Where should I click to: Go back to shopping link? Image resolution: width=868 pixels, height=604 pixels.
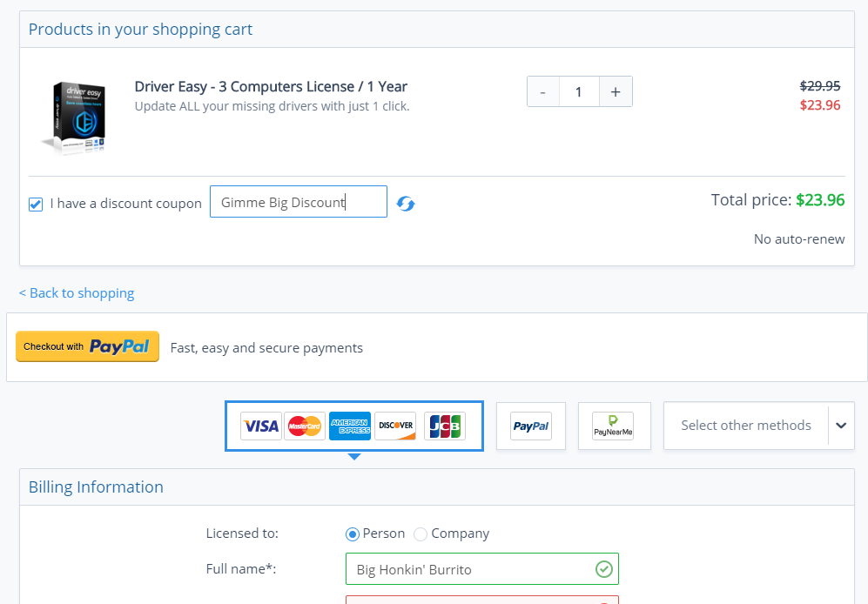click(x=77, y=293)
